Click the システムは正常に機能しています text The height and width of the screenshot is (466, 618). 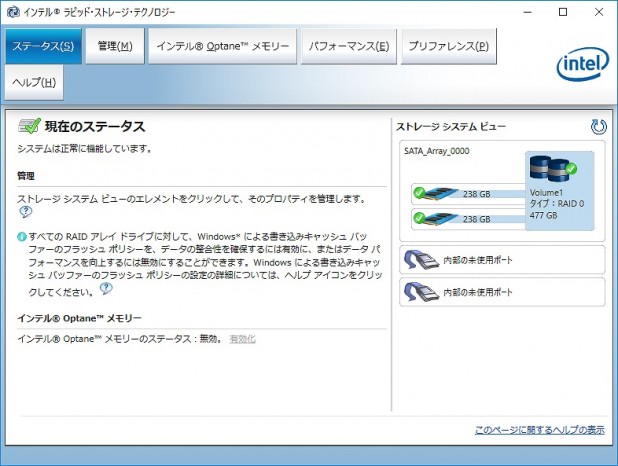tap(84, 149)
